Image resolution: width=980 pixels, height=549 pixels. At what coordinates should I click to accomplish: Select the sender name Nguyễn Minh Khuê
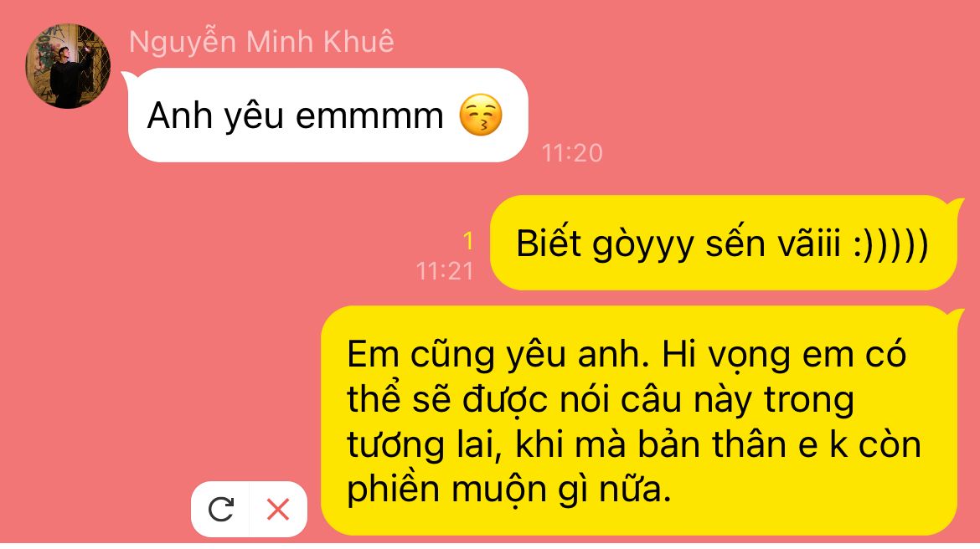(x=261, y=42)
